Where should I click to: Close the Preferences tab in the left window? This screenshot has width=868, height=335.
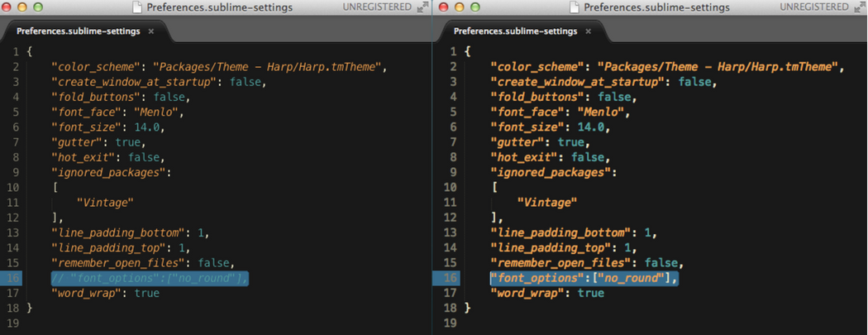(151, 31)
